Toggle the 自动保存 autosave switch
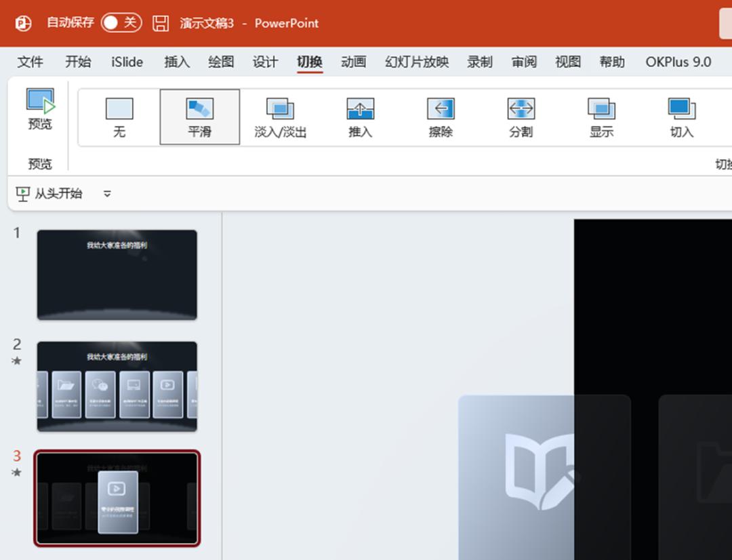 pyautogui.click(x=121, y=23)
